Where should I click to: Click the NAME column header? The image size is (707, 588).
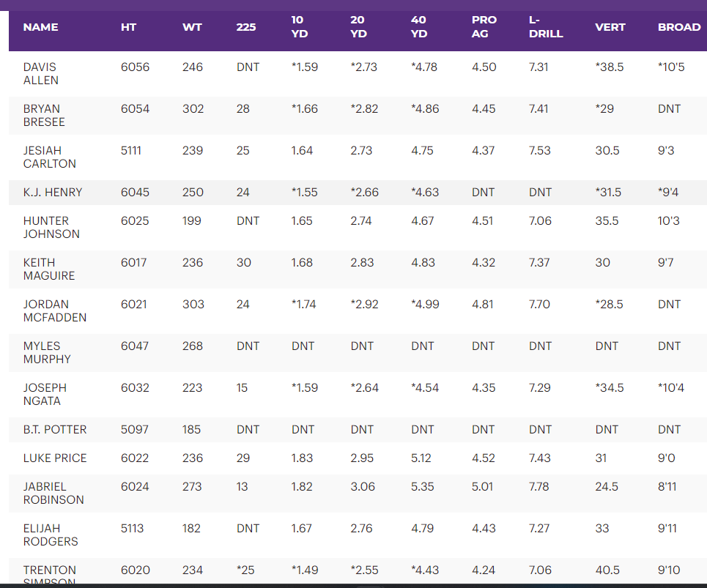tap(40, 27)
